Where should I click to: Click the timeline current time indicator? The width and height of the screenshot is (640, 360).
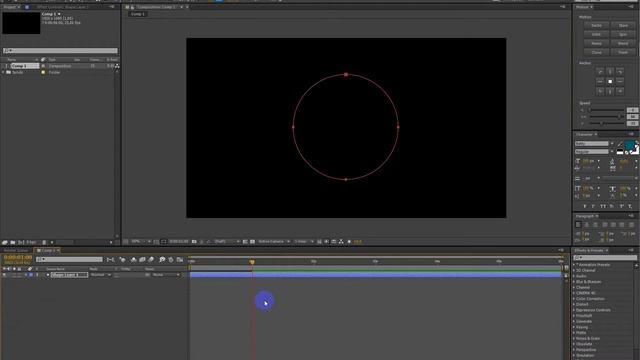click(x=252, y=262)
